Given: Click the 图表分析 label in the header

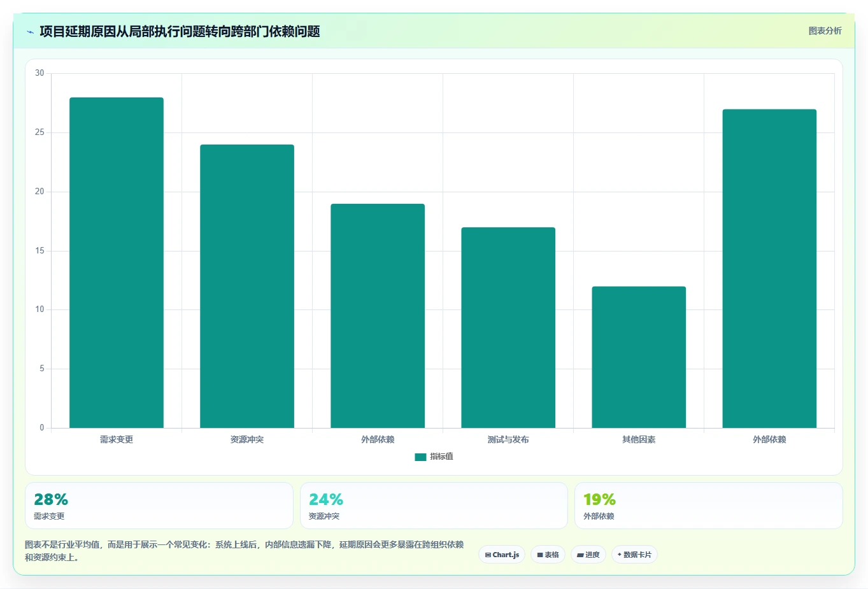Looking at the screenshot, I should tap(825, 31).
